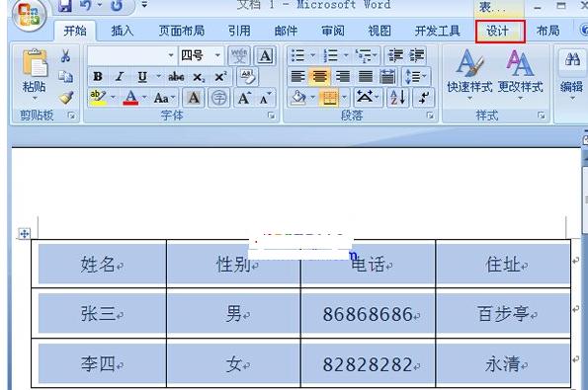Redo the last action
Viewport: 588px width, 390px height.
point(117,5)
